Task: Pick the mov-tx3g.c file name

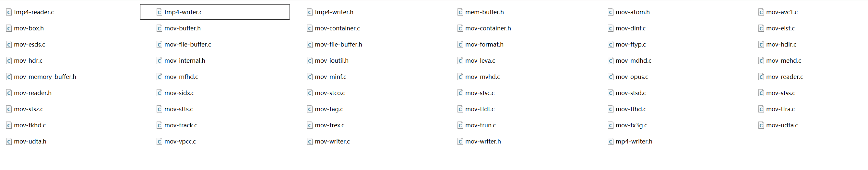Action: [x=631, y=125]
